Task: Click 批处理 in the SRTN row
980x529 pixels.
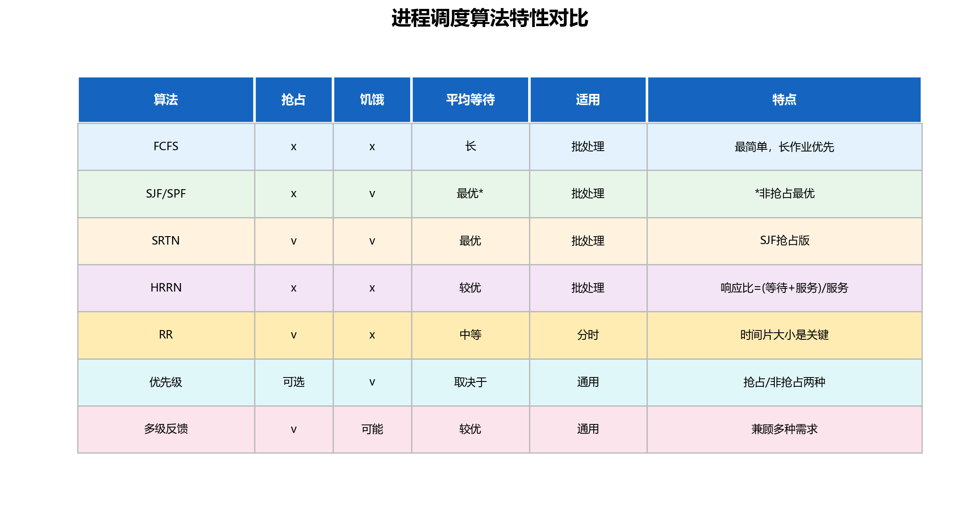Action: click(588, 241)
